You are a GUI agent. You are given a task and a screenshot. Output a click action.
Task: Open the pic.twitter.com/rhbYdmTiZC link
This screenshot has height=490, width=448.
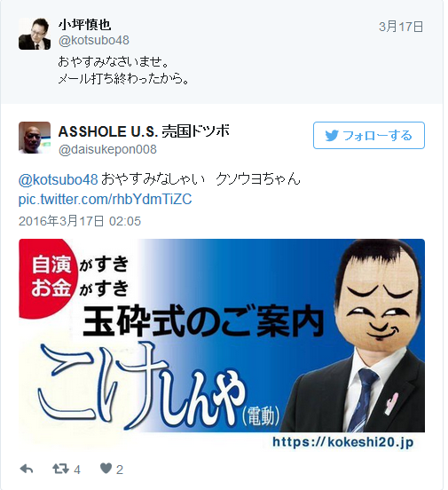pos(105,199)
